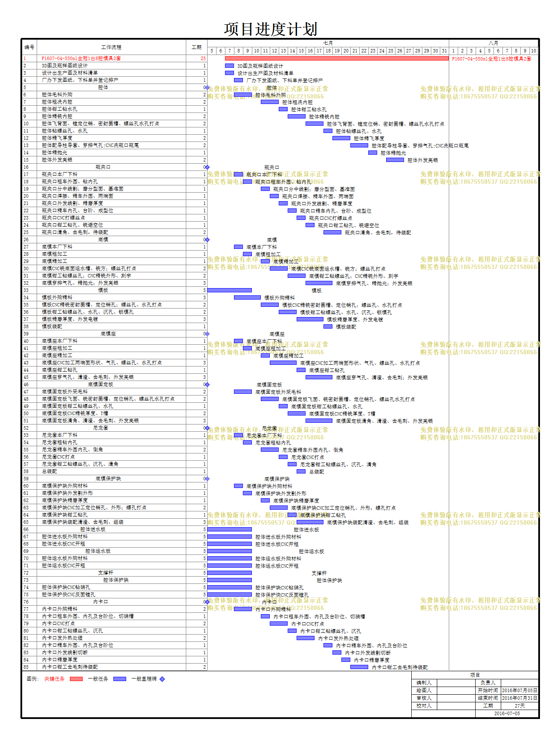Viewport: 560px width, 739px height.
Task: Select 腔体毛料外购 in the 工作流程 column
Action: 57,95
